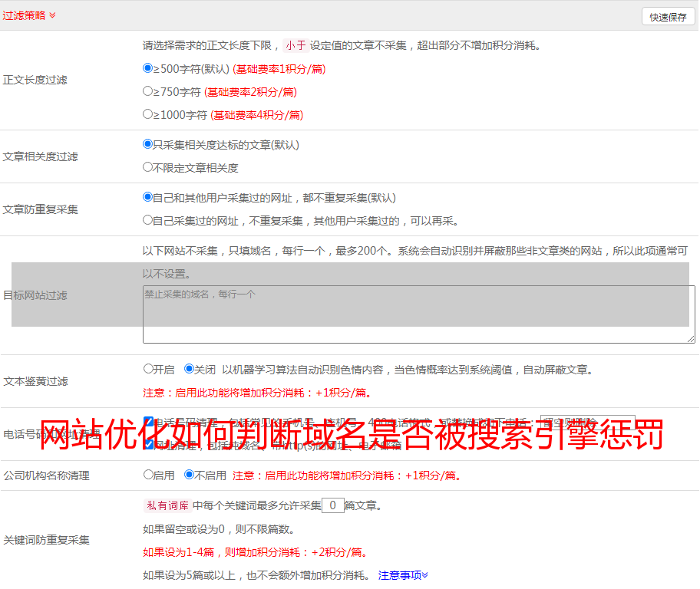This screenshot has height=589, width=700.
Task: Toggle the 电话号码清理 checkbox
Action: pyautogui.click(x=149, y=421)
